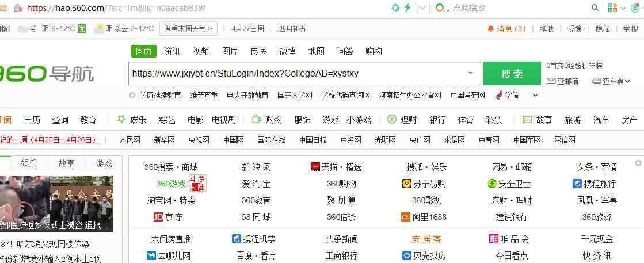644x263 pixels.
Task: Click the green 理财 coin icon
Action: point(392,119)
